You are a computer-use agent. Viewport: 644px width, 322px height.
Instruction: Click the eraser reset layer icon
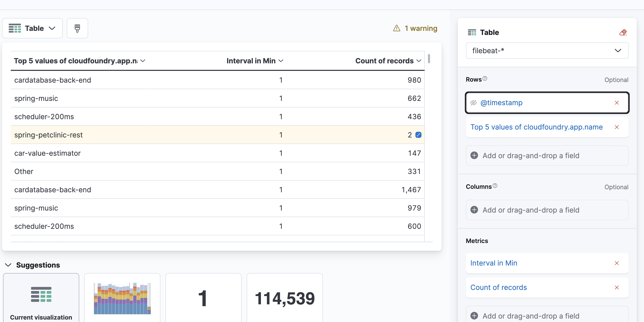pyautogui.click(x=623, y=32)
